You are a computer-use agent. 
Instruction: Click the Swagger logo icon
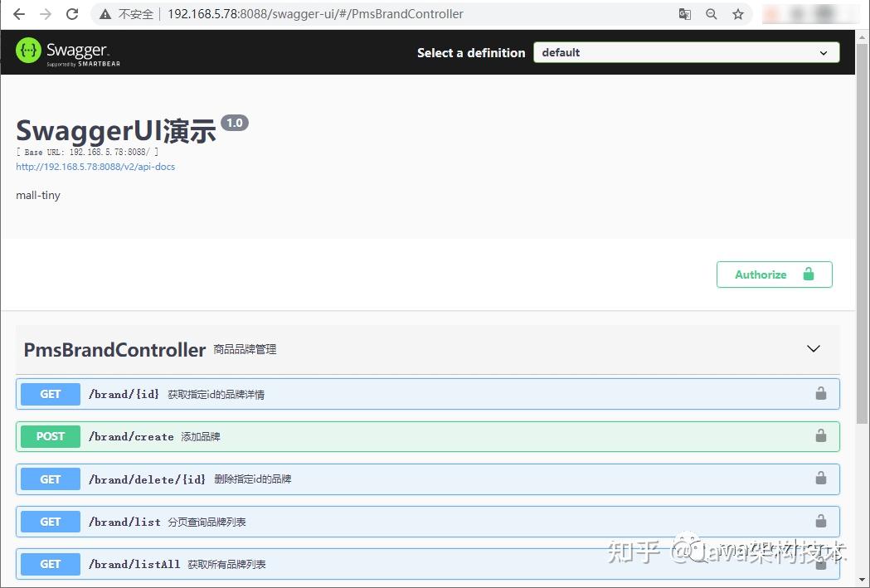click(27, 51)
